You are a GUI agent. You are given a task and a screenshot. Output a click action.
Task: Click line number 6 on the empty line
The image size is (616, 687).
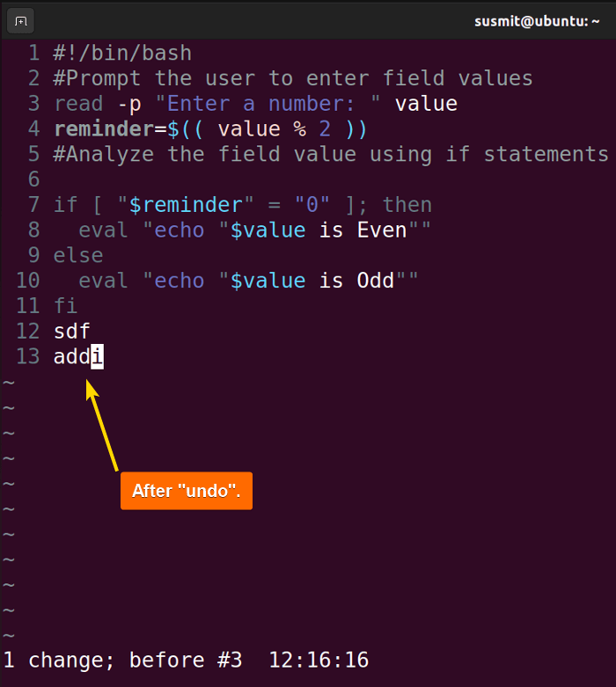point(34,179)
